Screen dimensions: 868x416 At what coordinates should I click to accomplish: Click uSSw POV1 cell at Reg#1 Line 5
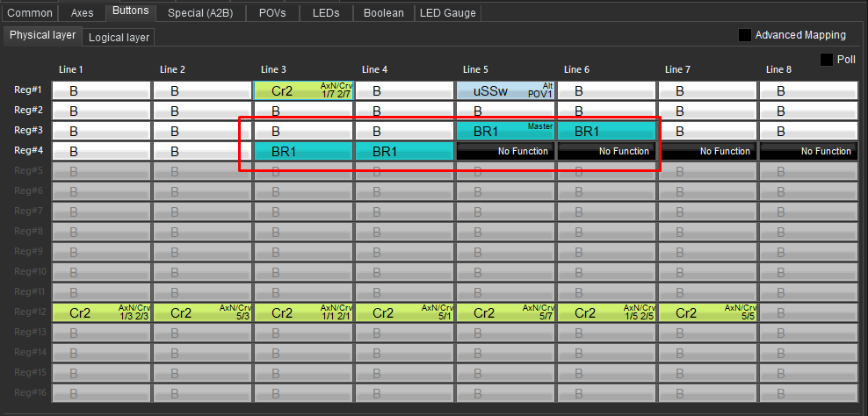(506, 90)
